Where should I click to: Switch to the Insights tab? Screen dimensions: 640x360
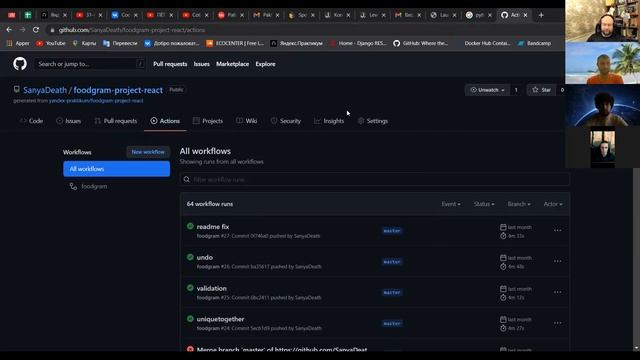(329, 121)
